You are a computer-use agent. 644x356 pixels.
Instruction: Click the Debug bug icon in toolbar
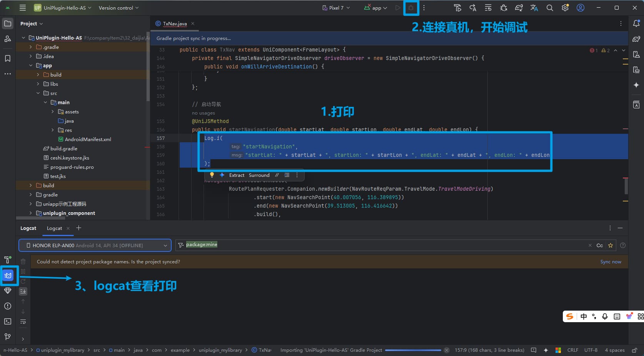coord(411,8)
